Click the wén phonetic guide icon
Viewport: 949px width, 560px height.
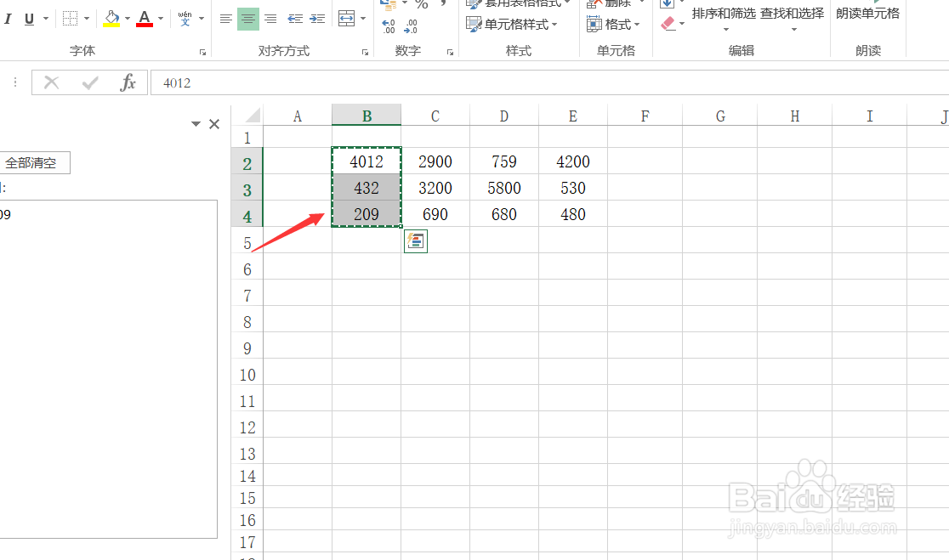point(185,19)
